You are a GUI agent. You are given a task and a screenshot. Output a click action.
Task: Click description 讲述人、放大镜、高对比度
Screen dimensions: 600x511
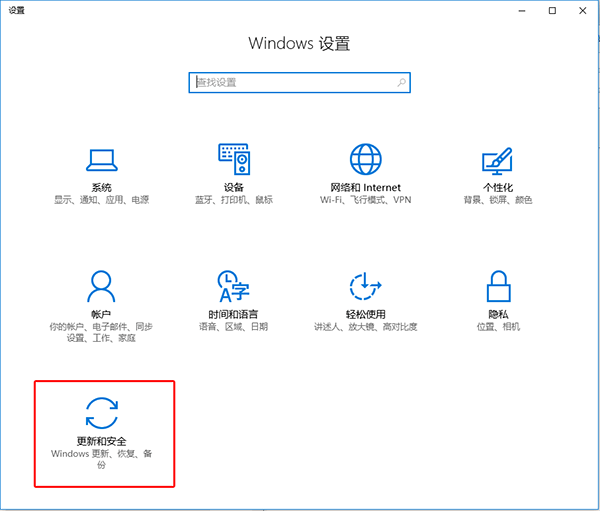coord(365,327)
